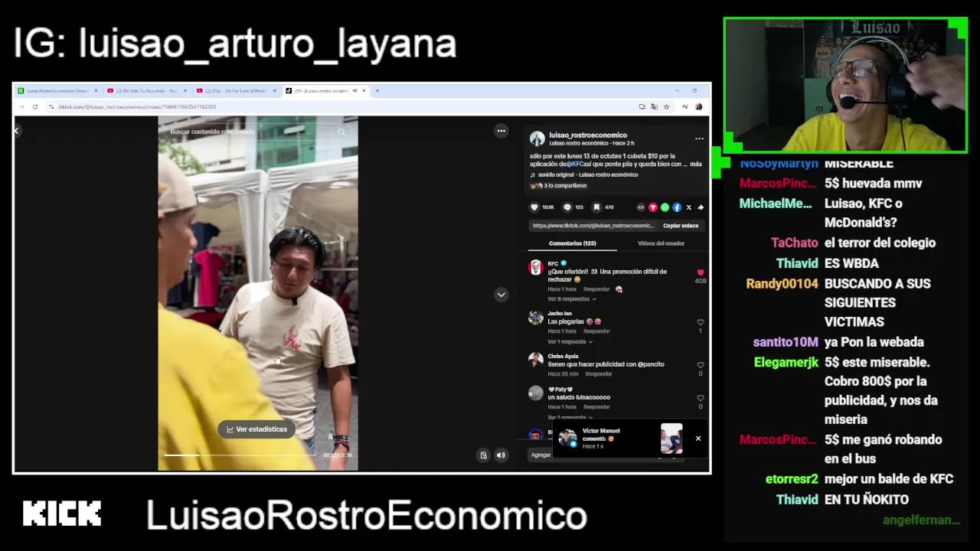The height and width of the screenshot is (551, 980).
Task: Reply to KFC's comment
Action: pos(596,289)
